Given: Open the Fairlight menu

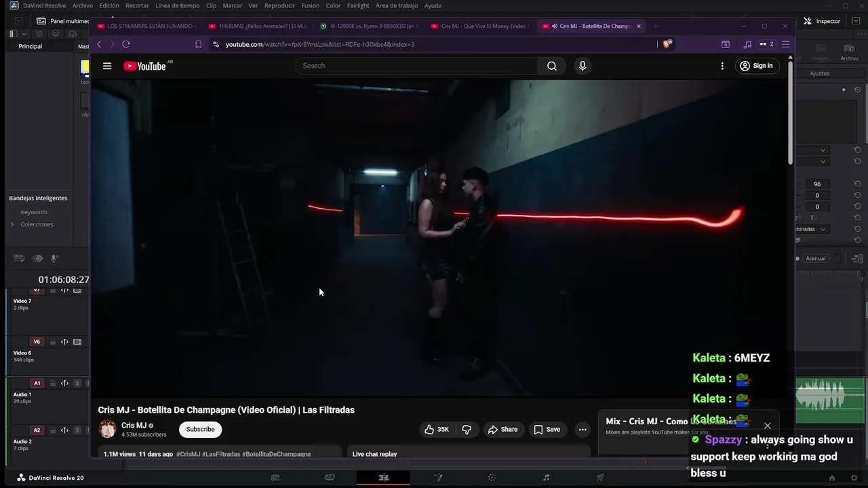Looking at the screenshot, I should tap(358, 5).
